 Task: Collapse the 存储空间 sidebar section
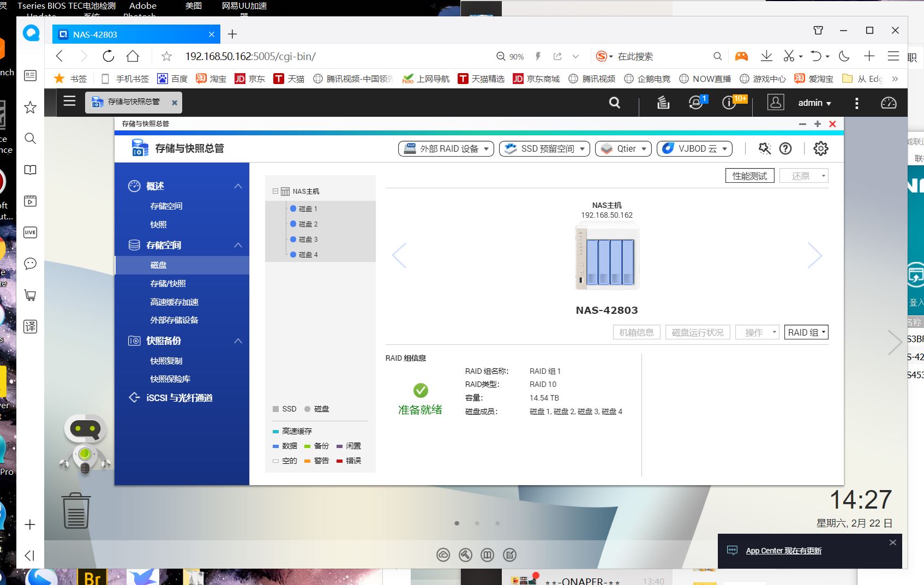point(238,245)
